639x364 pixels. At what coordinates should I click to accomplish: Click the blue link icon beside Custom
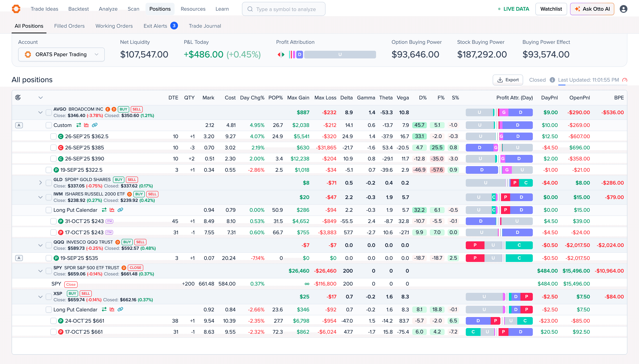95,125
